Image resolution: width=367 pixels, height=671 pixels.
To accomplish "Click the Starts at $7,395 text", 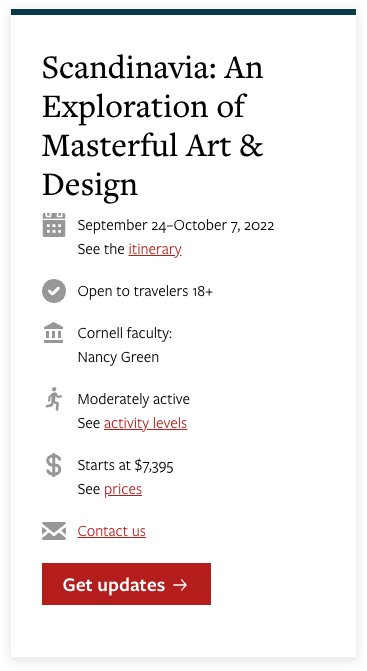I will pyautogui.click(x=125, y=465).
